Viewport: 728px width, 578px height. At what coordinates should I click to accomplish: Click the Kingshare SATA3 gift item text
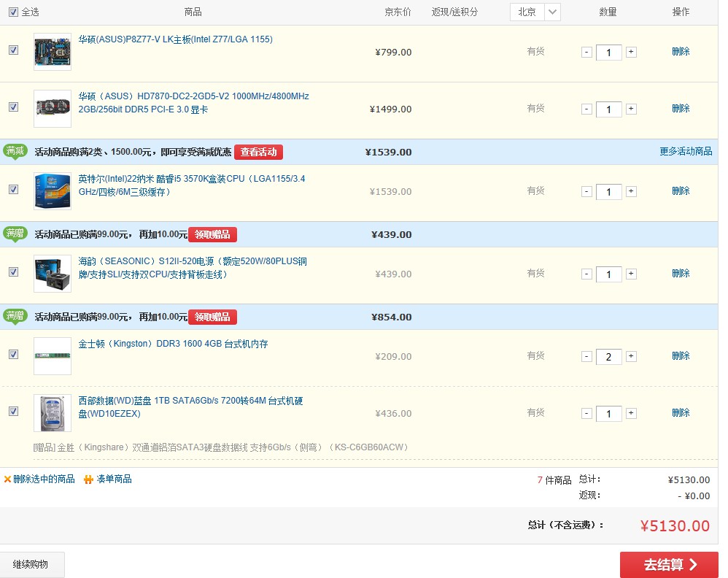click(221, 447)
